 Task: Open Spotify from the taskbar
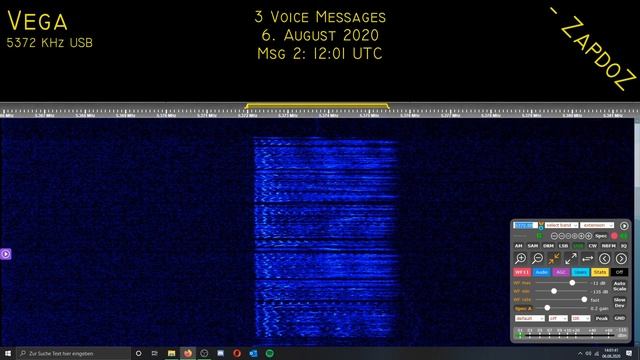point(269,353)
